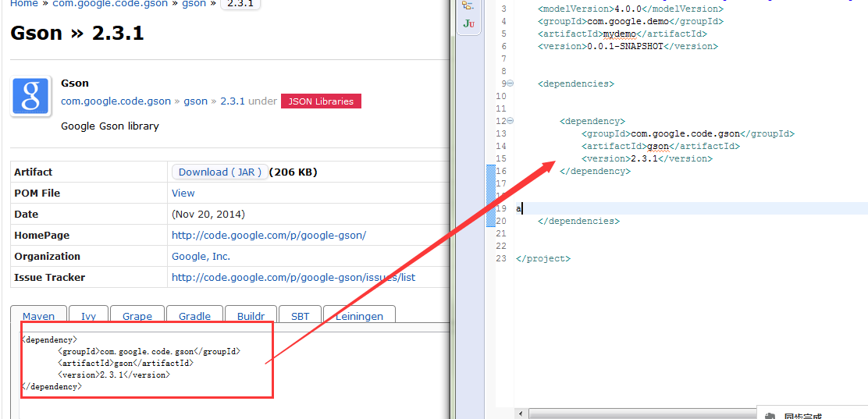868x419 pixels.
Task: Click the editor horizontal scrollbar left arrow
Action: pyautogui.click(x=522, y=414)
